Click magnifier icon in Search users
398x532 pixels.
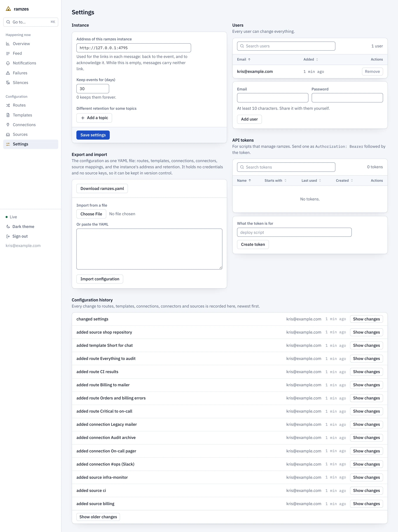242,46
